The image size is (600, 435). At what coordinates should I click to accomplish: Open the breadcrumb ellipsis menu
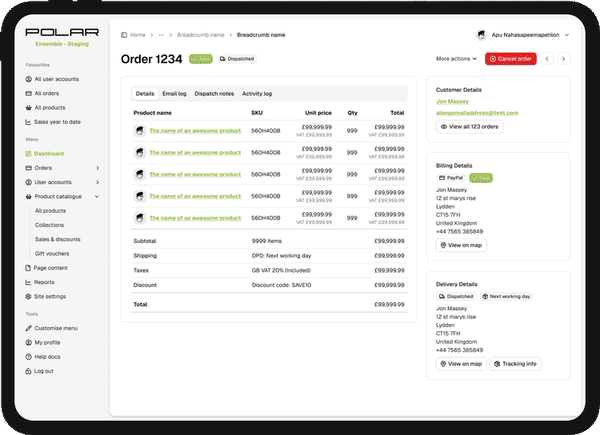click(x=161, y=35)
